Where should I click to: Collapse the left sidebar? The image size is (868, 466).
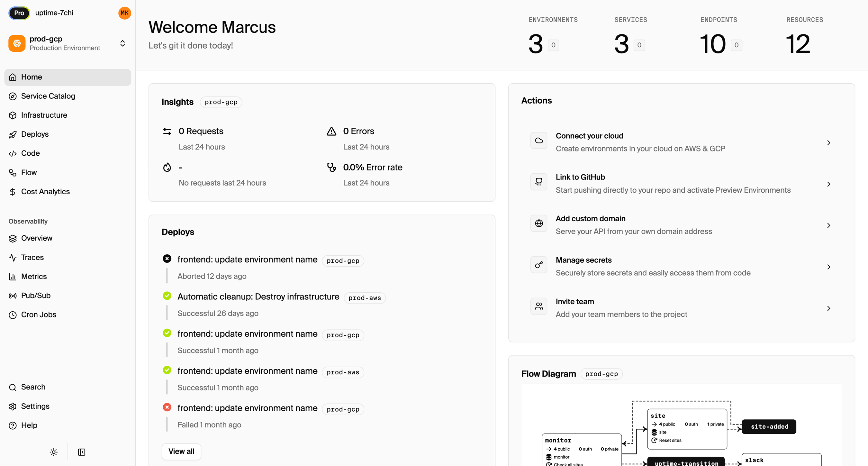pyautogui.click(x=81, y=452)
